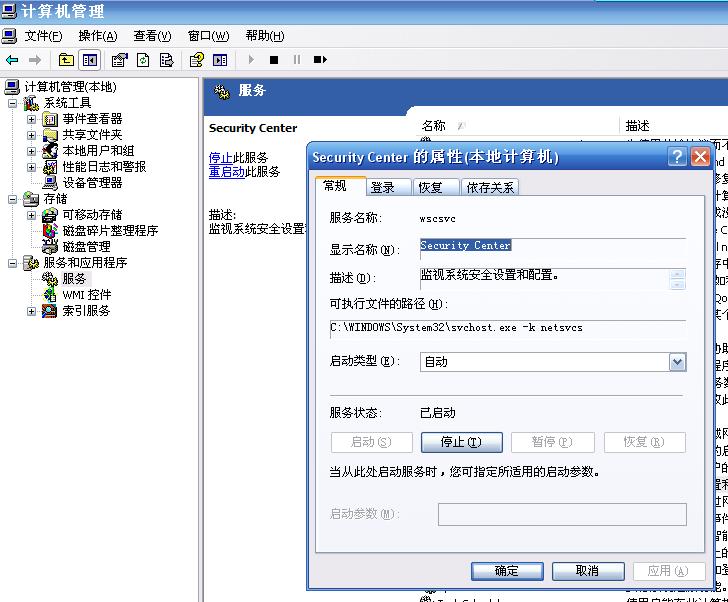Image resolution: width=728 pixels, height=602 pixels.
Task: Open the 查看(V) menu
Action: point(152,36)
